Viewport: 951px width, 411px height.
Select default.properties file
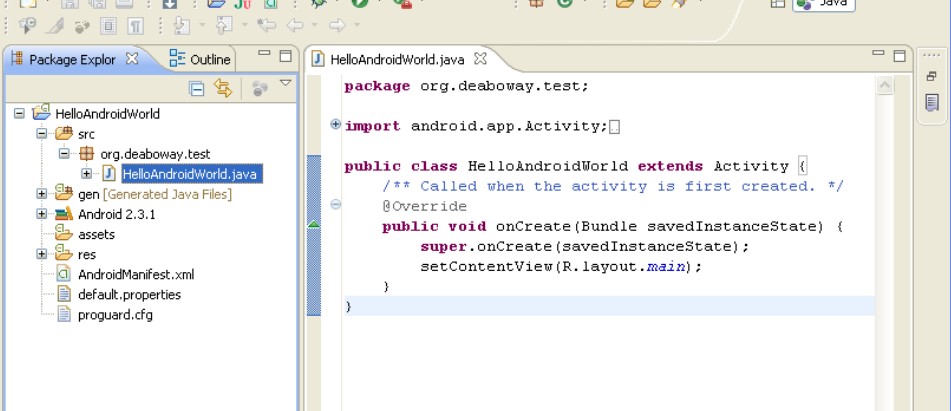point(129,295)
